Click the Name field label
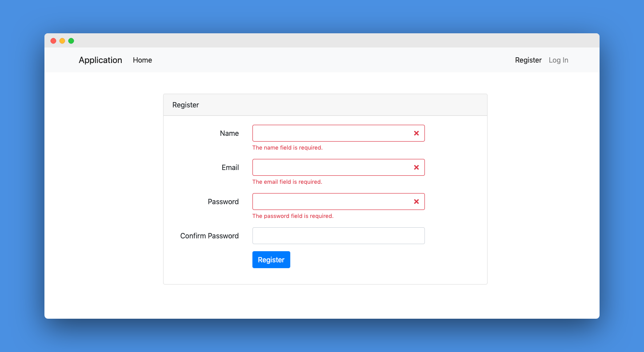The width and height of the screenshot is (644, 352). coord(229,133)
